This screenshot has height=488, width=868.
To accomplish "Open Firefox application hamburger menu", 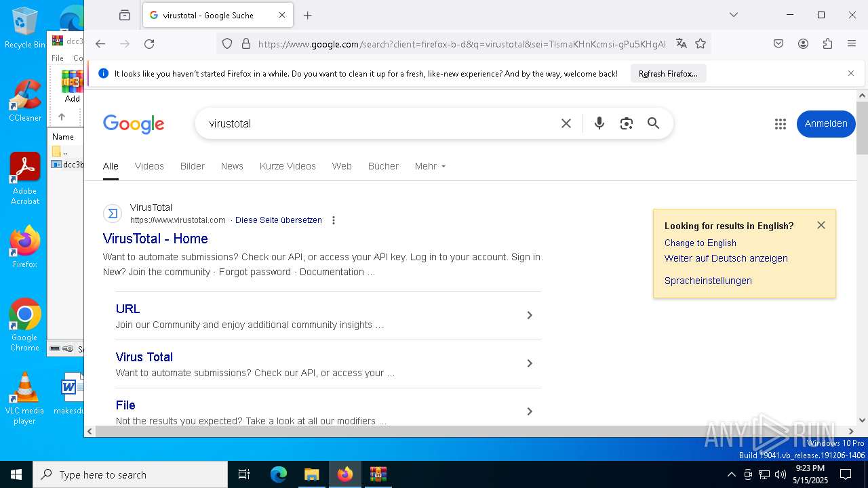I will click(x=852, y=43).
